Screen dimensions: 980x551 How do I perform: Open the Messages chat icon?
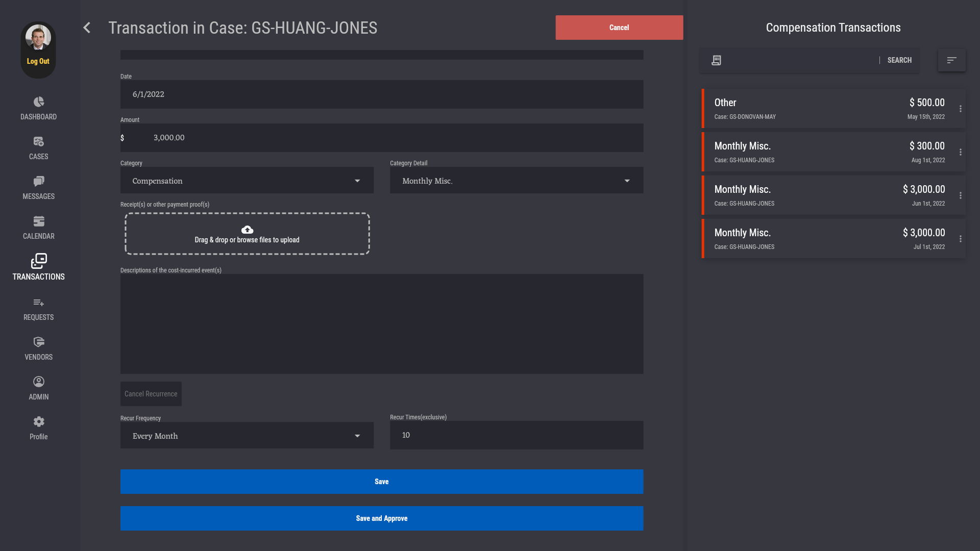tap(39, 182)
